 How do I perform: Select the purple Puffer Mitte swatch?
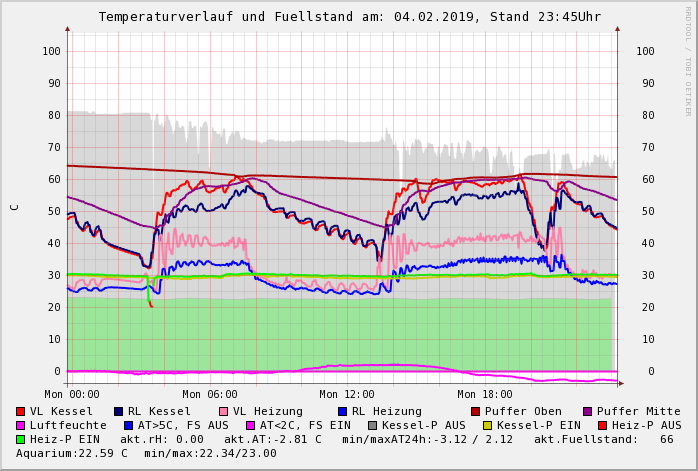click(587, 411)
